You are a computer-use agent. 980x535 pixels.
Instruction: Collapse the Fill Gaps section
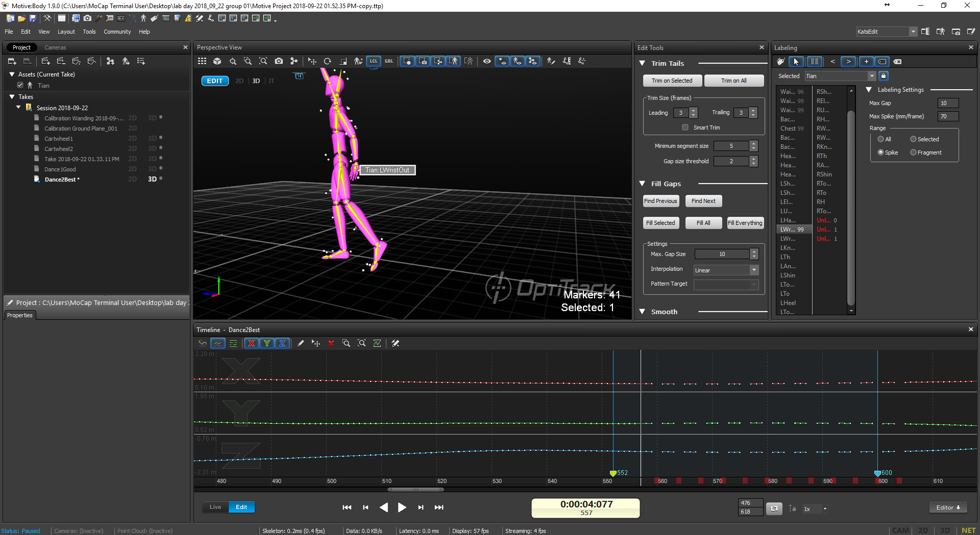(x=643, y=184)
